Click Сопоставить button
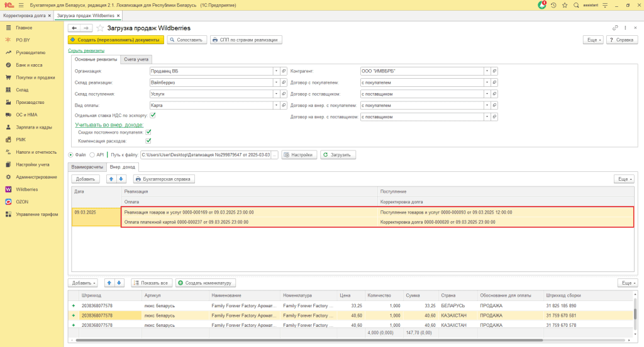Image resolution: width=644 pixels, height=347 pixels. coord(186,40)
